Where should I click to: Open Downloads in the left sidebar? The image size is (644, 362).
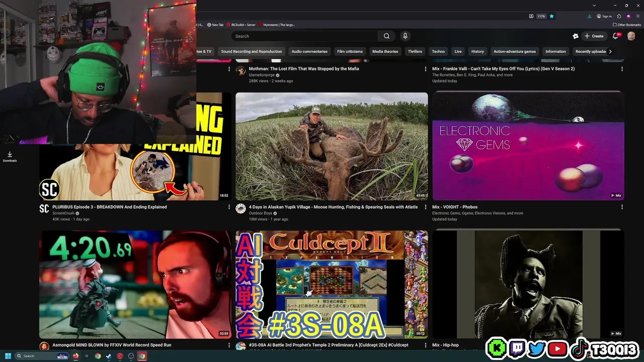10,157
